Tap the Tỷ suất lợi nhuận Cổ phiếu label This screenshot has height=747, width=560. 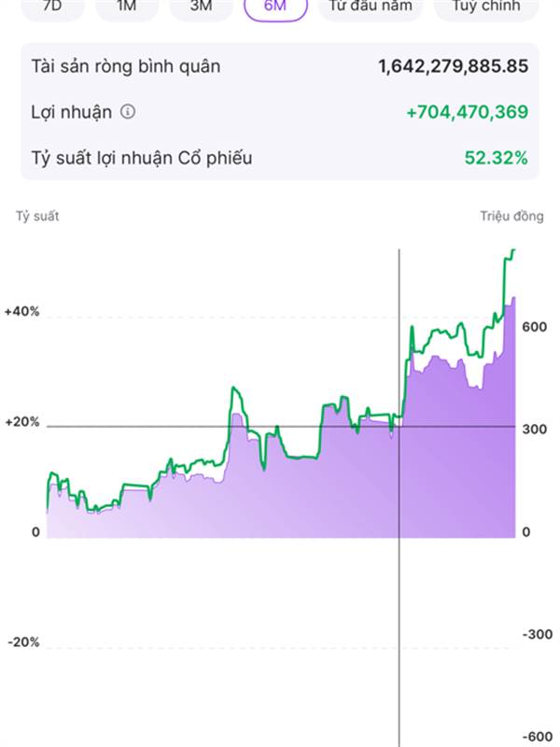tap(142, 158)
